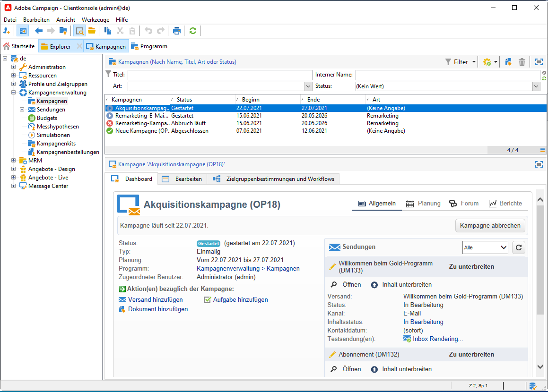Select the Remarketing-E-Mai... campaign row
The height and width of the screenshot is (392, 548).
(x=326, y=116)
